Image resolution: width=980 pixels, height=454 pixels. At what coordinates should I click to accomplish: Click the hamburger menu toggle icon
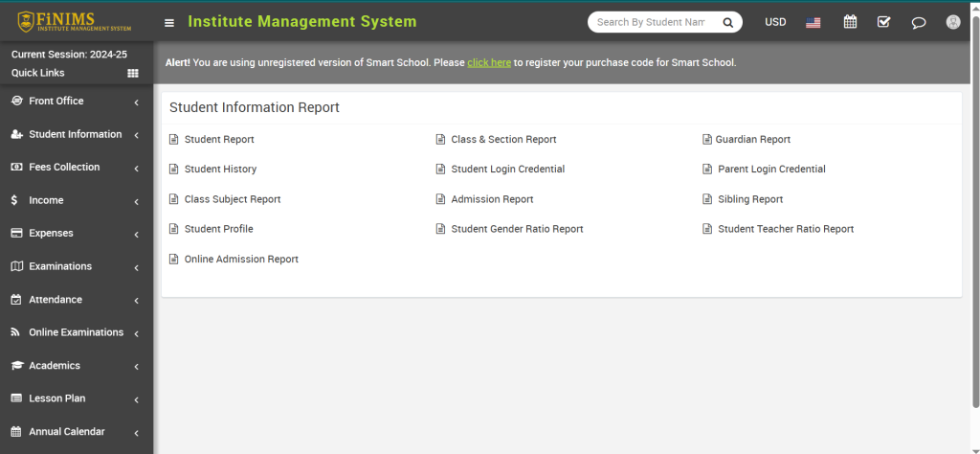(169, 22)
